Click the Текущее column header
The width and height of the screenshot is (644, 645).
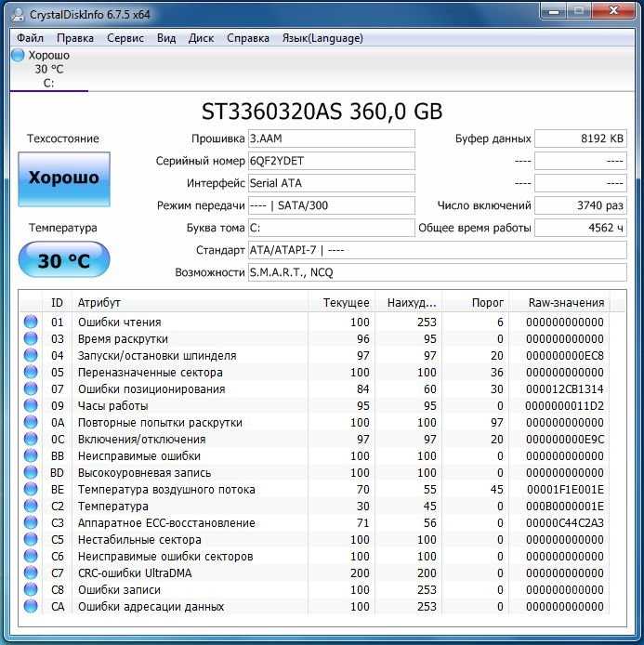341,303
